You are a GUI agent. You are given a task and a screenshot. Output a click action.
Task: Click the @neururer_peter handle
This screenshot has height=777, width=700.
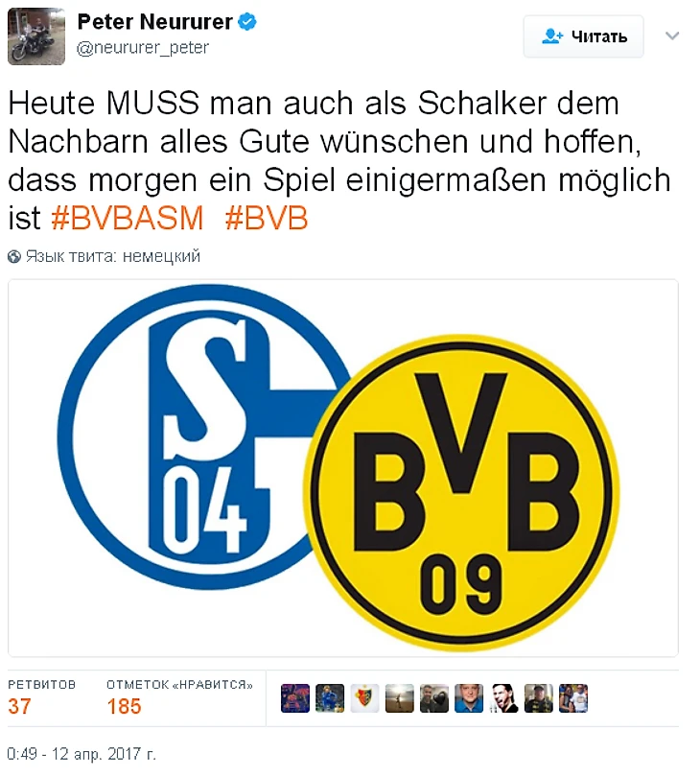click(143, 48)
